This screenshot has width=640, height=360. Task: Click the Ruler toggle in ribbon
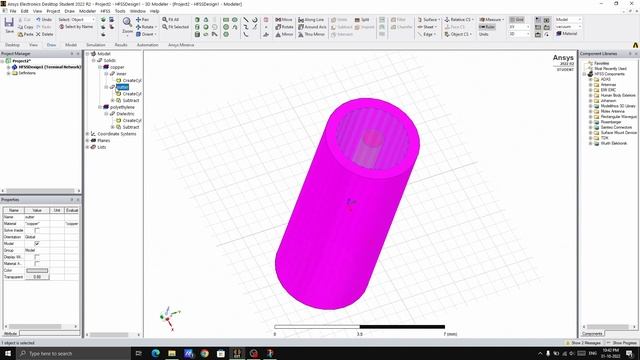click(x=487, y=27)
